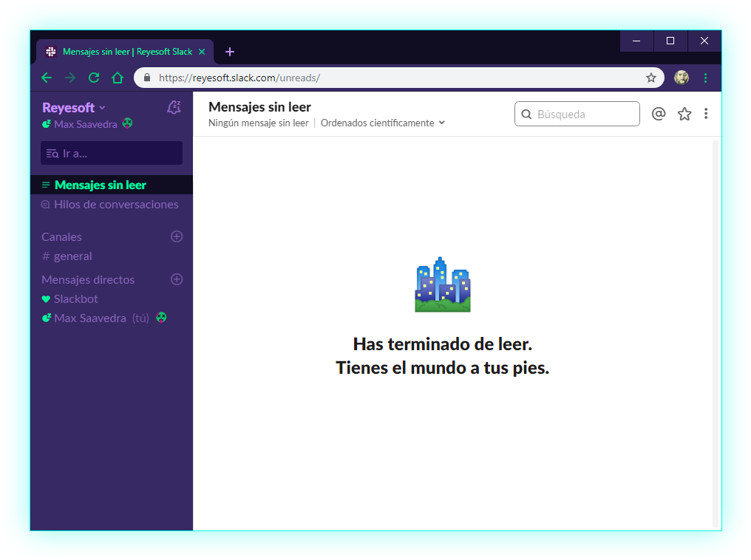Click the browser reload icon
This screenshot has width=751, height=560.
click(94, 78)
